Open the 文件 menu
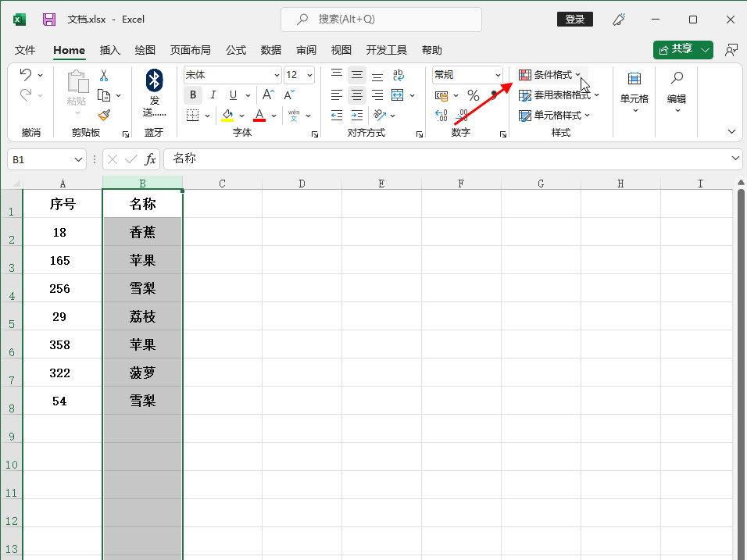 click(x=25, y=50)
